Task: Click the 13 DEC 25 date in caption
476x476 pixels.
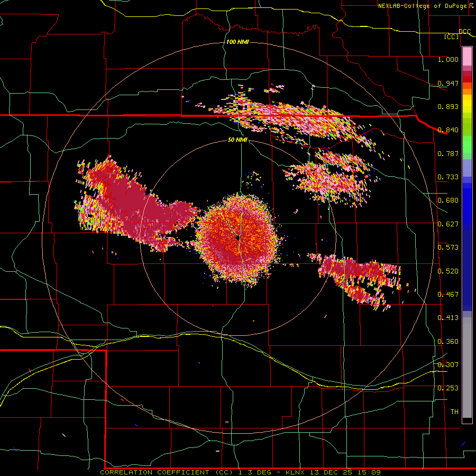Action: click(331, 472)
